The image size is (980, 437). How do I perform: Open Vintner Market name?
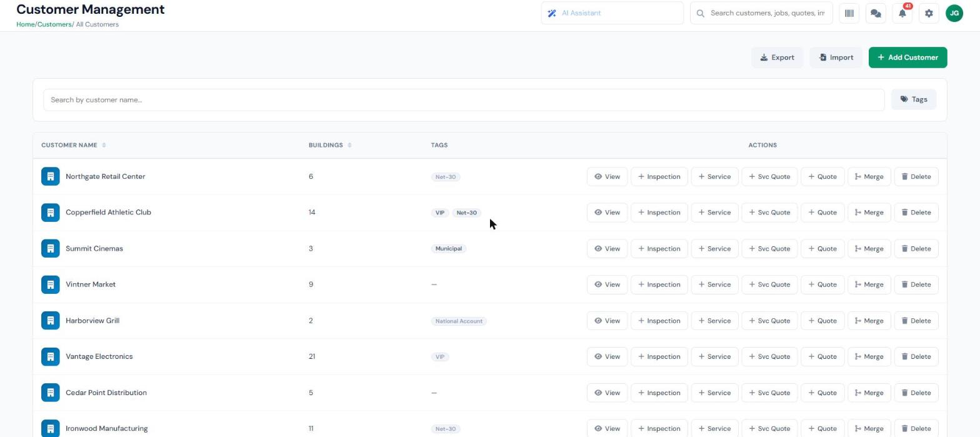coord(91,284)
